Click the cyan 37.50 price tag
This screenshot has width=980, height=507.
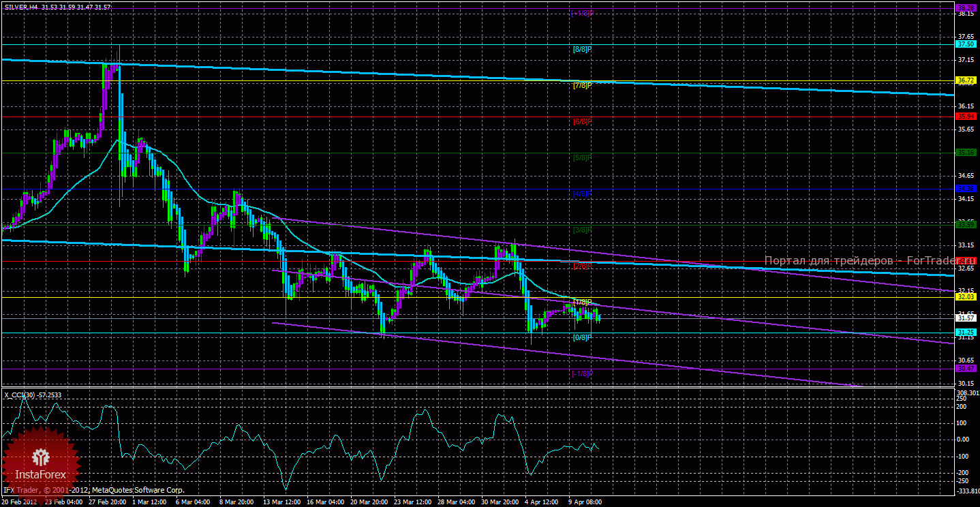pos(966,44)
